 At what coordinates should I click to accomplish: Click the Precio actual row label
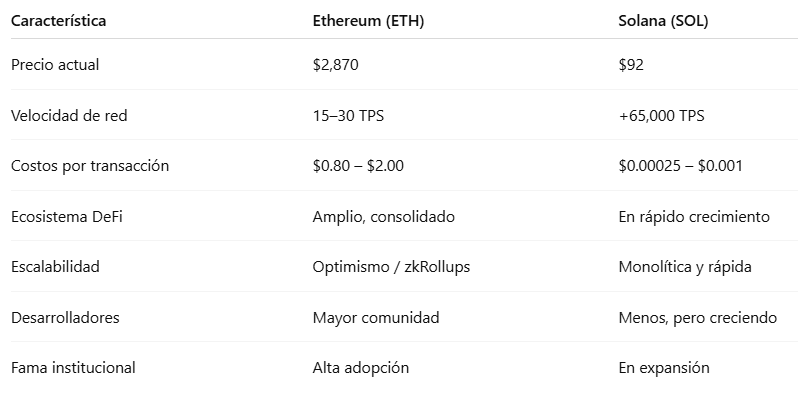pyautogui.click(x=55, y=65)
